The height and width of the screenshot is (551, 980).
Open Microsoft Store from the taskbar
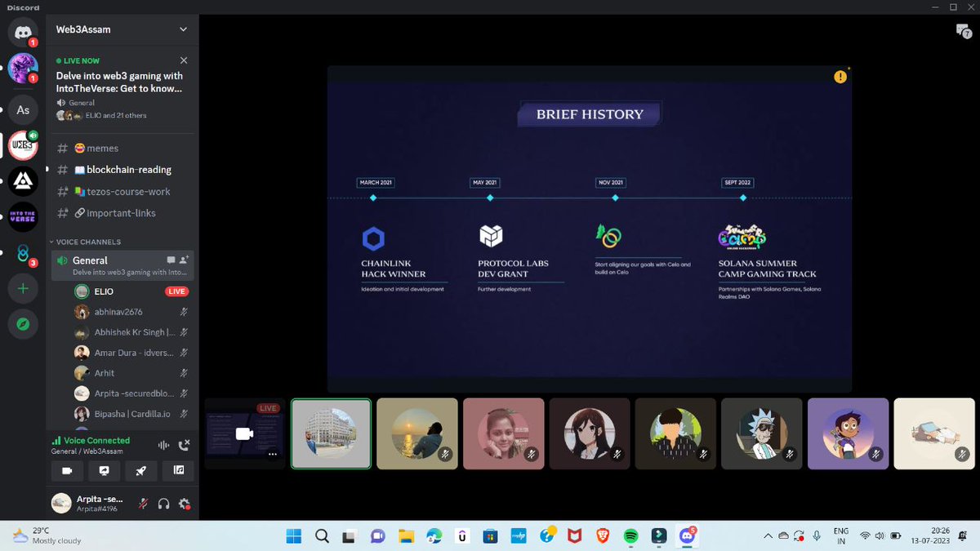tap(490, 536)
